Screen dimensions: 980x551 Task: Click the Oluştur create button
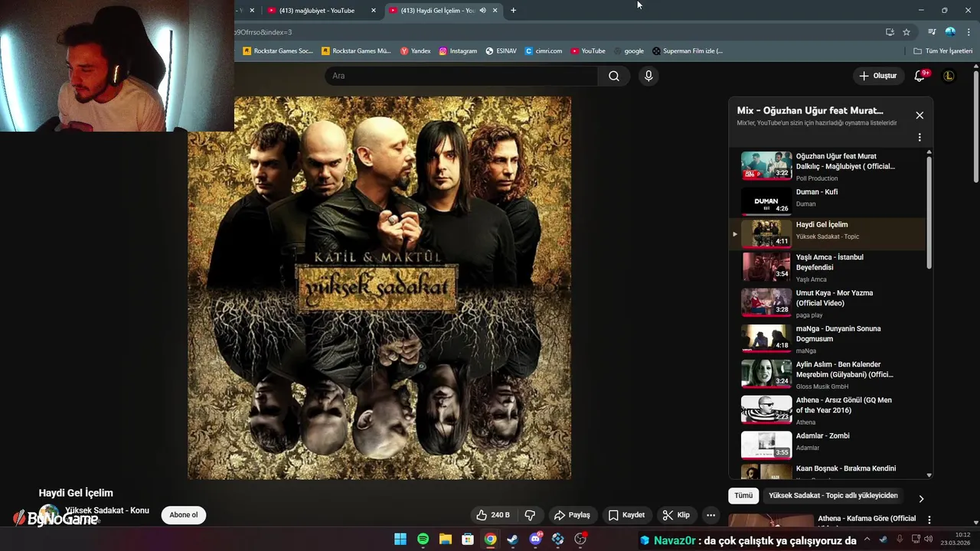pos(877,76)
